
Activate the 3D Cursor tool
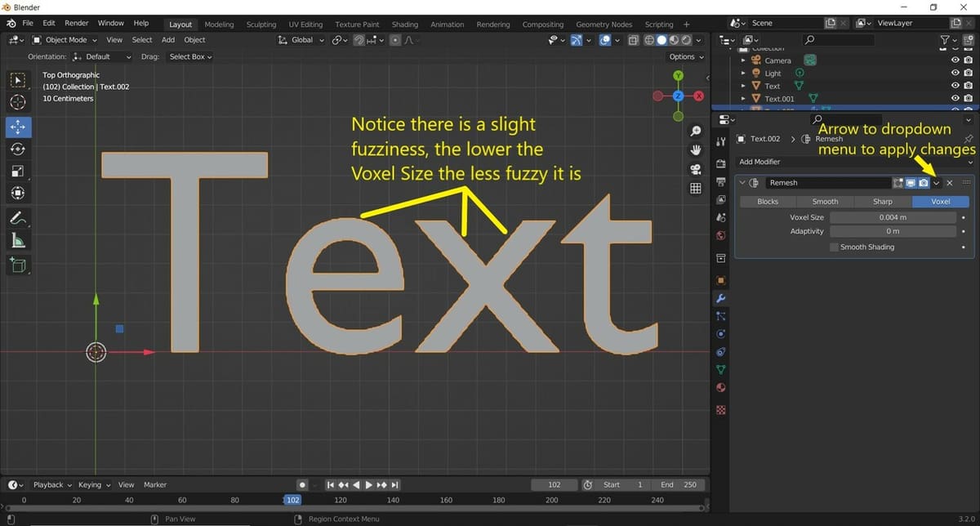[x=18, y=102]
